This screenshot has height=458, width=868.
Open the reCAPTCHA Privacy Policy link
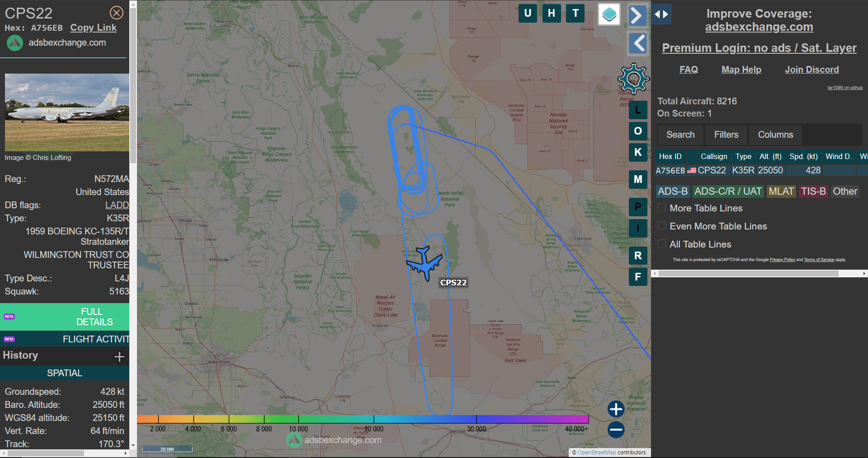[x=782, y=260]
